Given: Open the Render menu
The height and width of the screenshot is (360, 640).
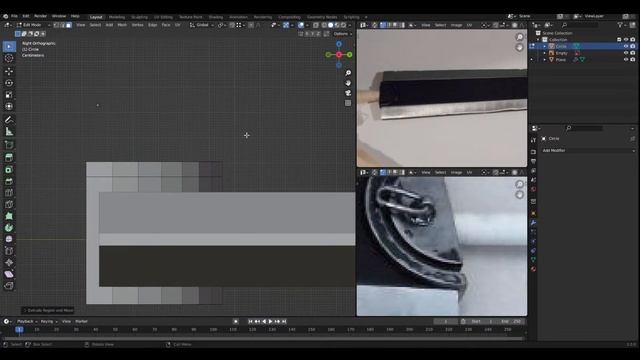Looking at the screenshot, I should tap(40, 16).
